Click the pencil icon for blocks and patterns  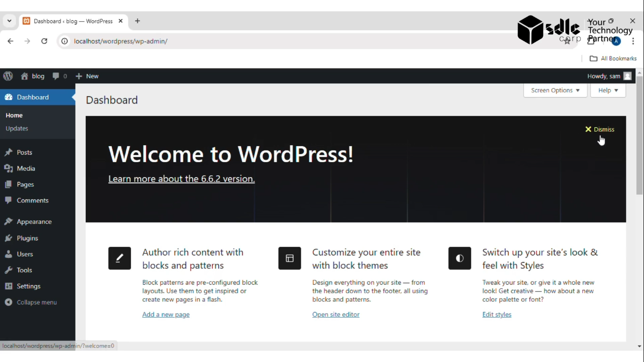coord(120,258)
